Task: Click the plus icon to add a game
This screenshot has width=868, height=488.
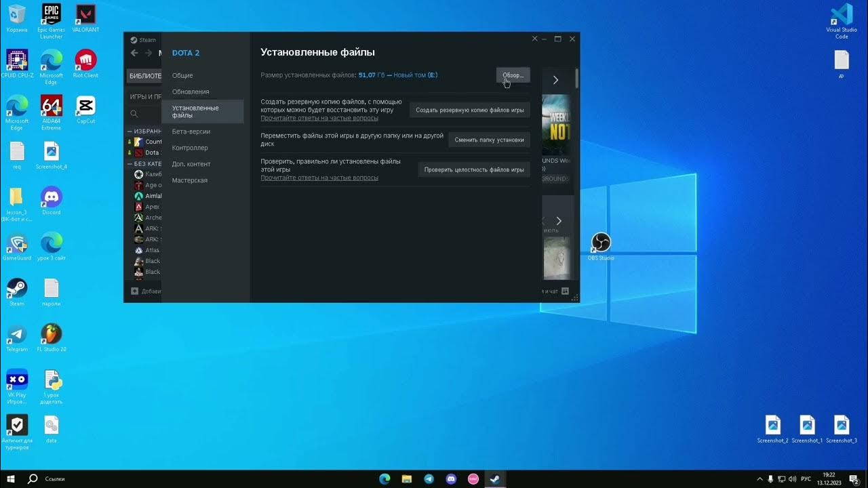Action: coord(134,291)
